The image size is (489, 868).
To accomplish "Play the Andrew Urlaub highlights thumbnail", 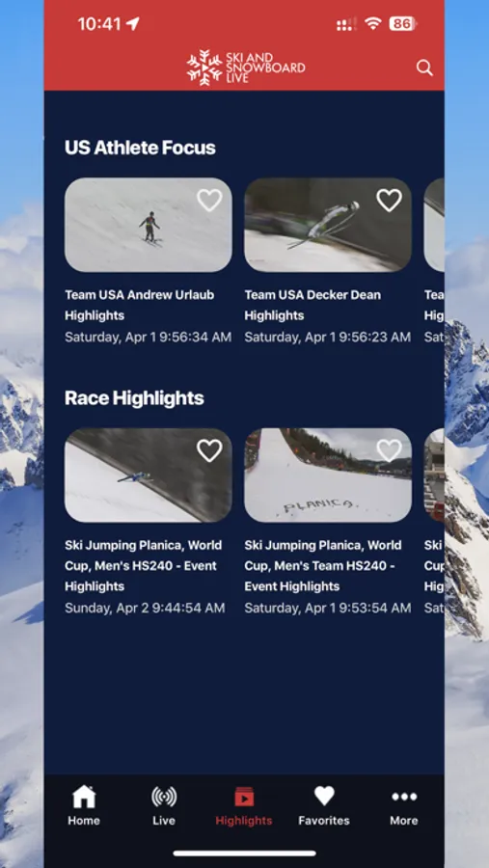I will [148, 225].
